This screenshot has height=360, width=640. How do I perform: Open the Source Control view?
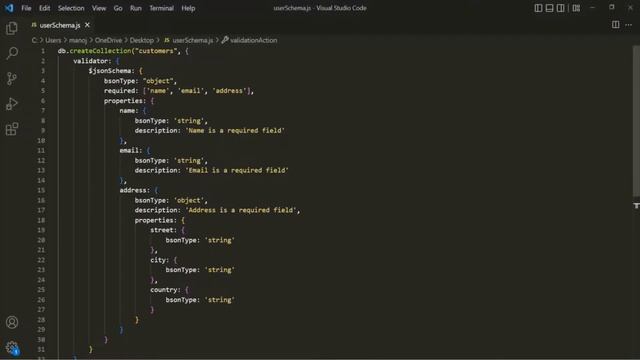[x=12, y=78]
